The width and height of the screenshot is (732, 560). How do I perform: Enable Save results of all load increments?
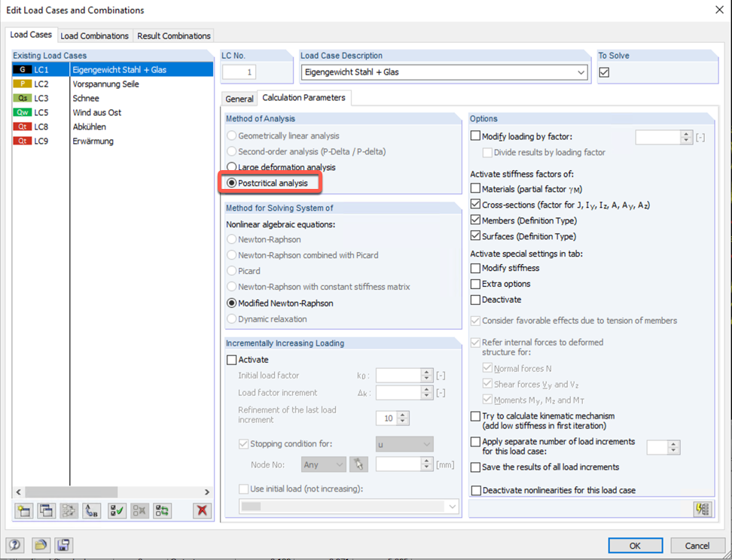475,467
